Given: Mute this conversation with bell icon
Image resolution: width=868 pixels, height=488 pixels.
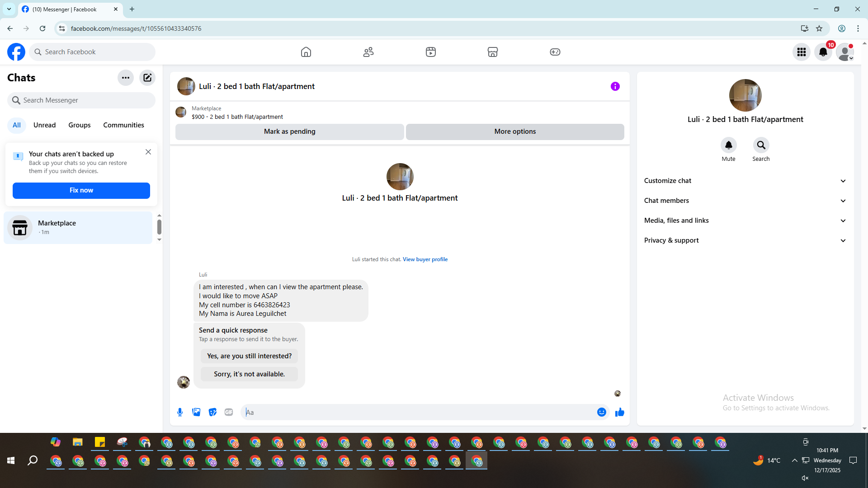Looking at the screenshot, I should click(728, 145).
